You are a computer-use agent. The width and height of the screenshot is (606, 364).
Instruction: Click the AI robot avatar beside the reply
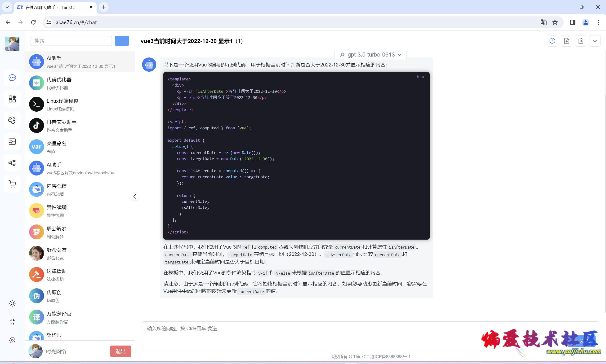(149, 65)
